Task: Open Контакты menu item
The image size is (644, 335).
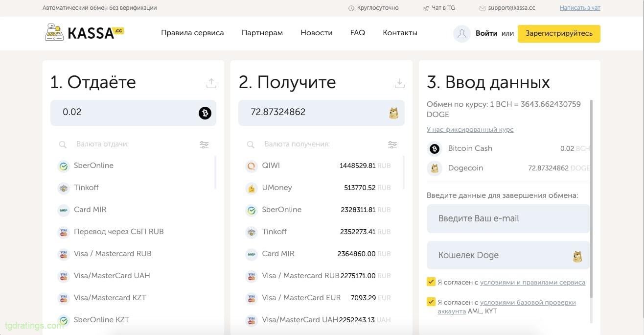Action: tap(400, 33)
